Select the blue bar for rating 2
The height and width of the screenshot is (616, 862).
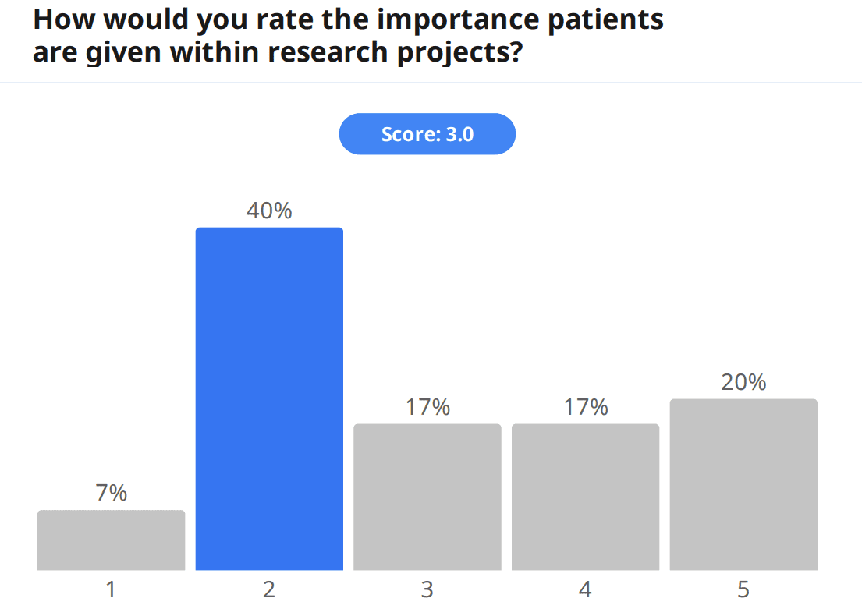[269, 398]
